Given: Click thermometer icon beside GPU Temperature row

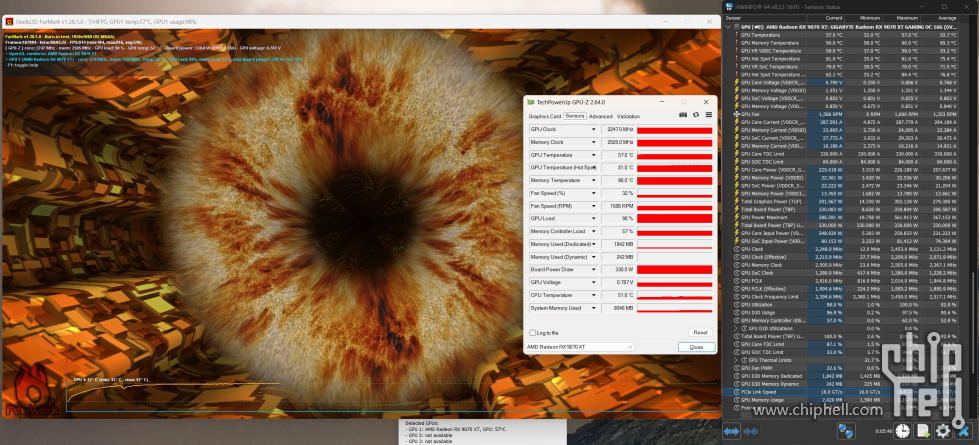Looking at the screenshot, I should tap(737, 35).
